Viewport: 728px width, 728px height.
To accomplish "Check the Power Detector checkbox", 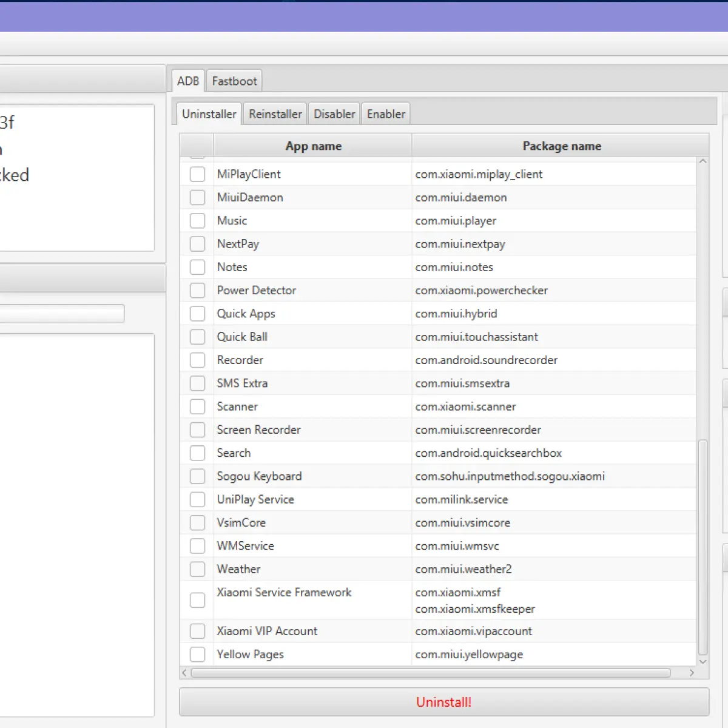I will 197,291.
